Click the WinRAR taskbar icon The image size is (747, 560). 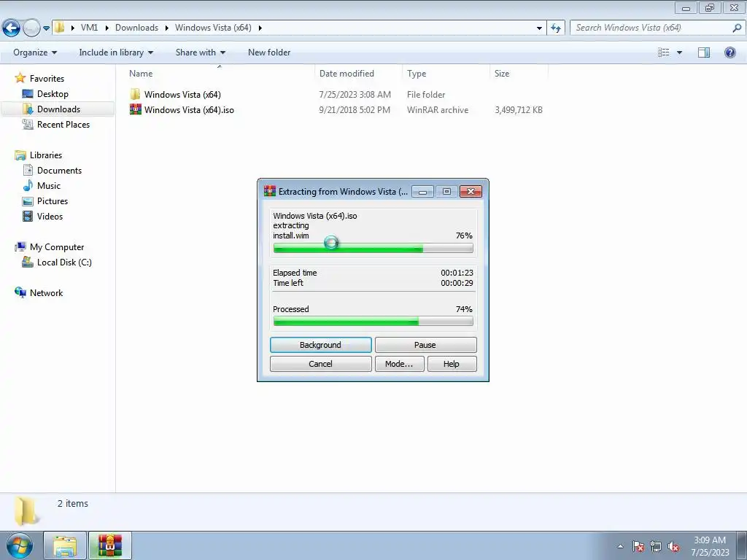pos(110,545)
